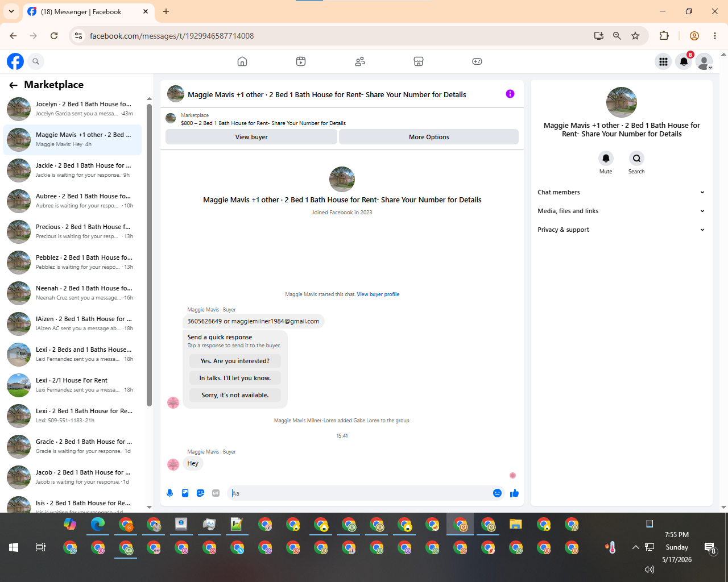Open the Friends icon in top navigation
The width and height of the screenshot is (728, 582).
[360, 61]
